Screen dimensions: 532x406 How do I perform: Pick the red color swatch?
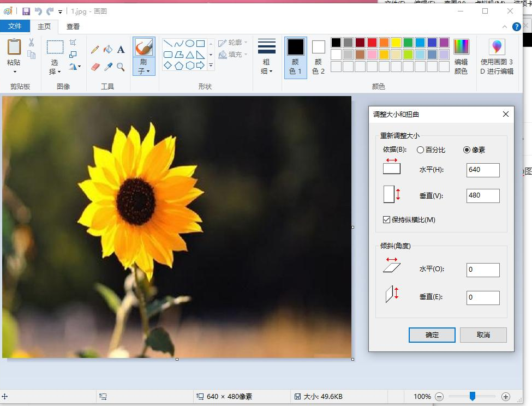tap(372, 43)
